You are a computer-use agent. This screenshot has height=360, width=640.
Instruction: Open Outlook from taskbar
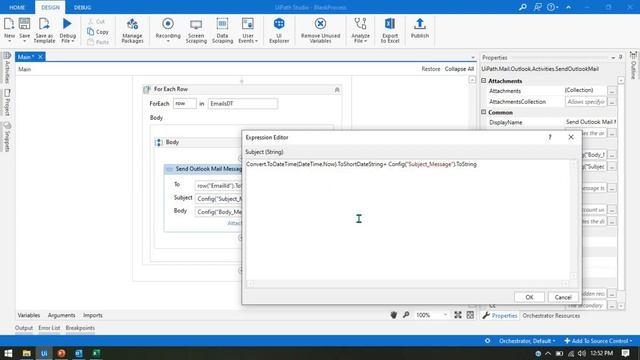click(x=79, y=353)
